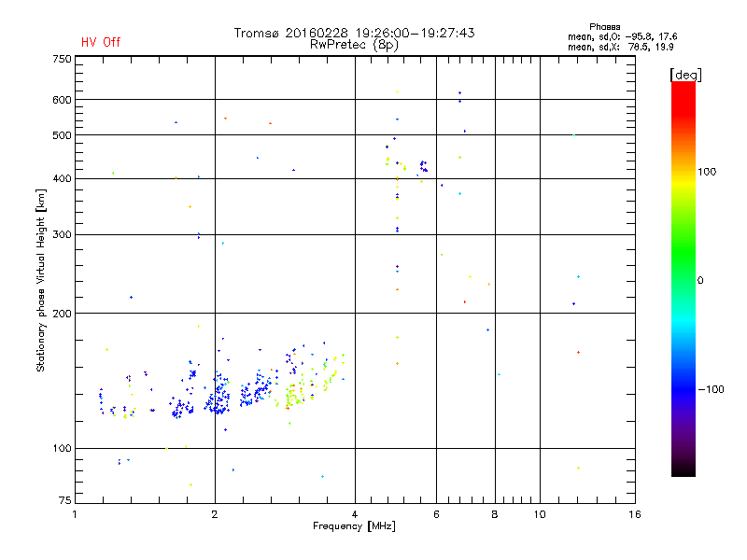Click the rainbow phase colorbar

(684, 278)
